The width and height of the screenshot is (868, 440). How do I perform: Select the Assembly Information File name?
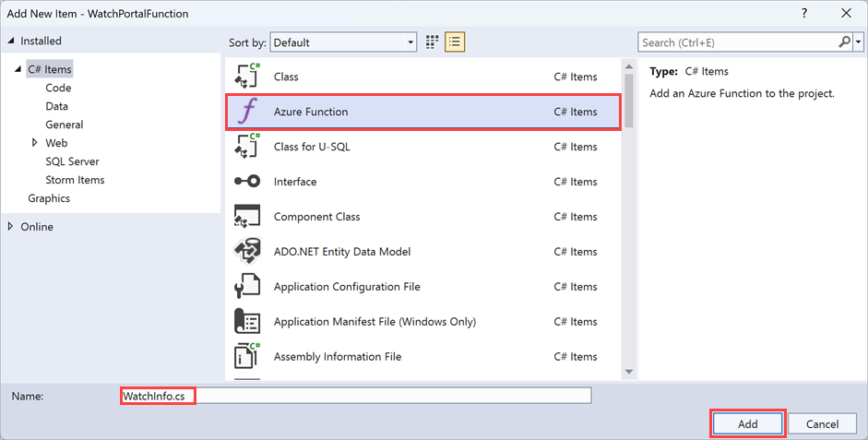pyautogui.click(x=337, y=356)
